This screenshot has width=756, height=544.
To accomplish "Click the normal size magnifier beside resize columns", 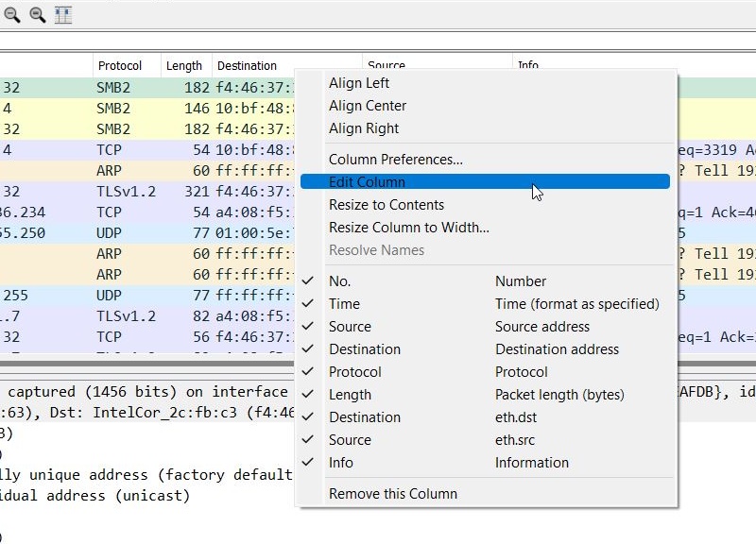I will (x=38, y=15).
